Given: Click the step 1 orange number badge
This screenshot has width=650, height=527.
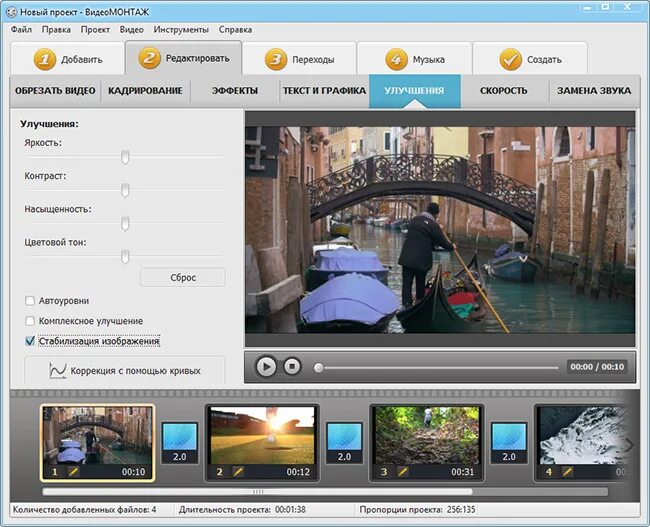Looking at the screenshot, I should (x=45, y=59).
